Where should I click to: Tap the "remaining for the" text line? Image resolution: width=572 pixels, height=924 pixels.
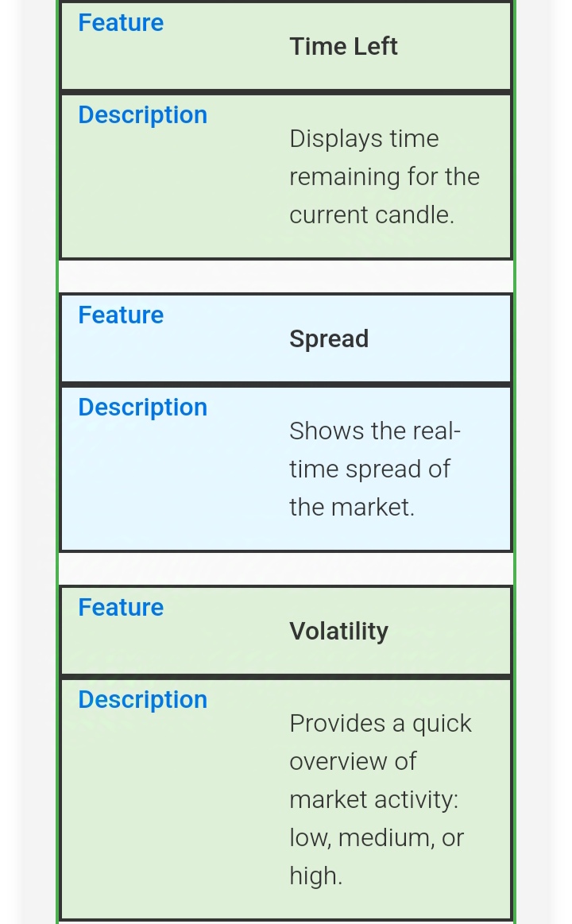coord(385,177)
